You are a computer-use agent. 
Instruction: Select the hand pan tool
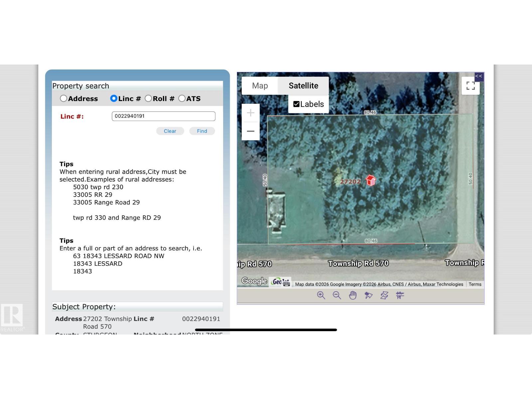coord(353,295)
